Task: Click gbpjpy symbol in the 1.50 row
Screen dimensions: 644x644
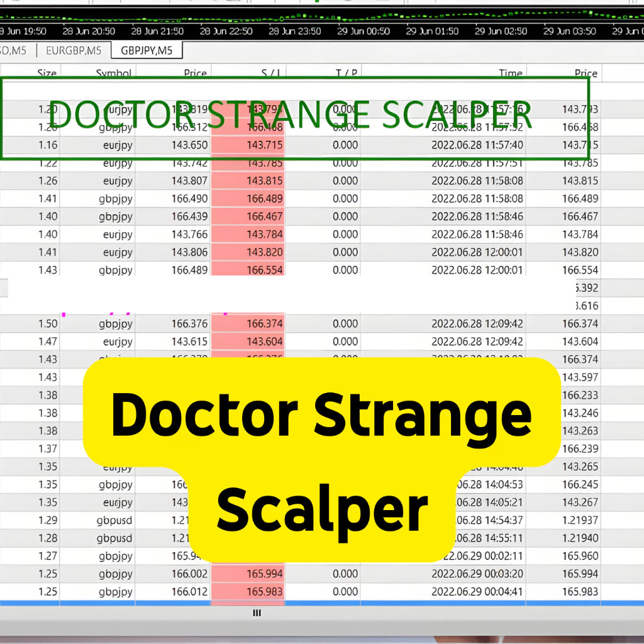Action: pyautogui.click(x=116, y=324)
